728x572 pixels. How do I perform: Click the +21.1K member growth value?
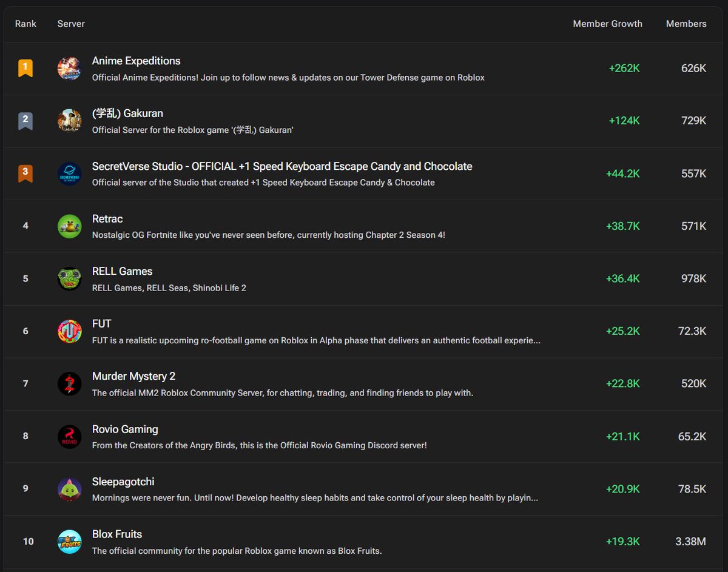(623, 436)
